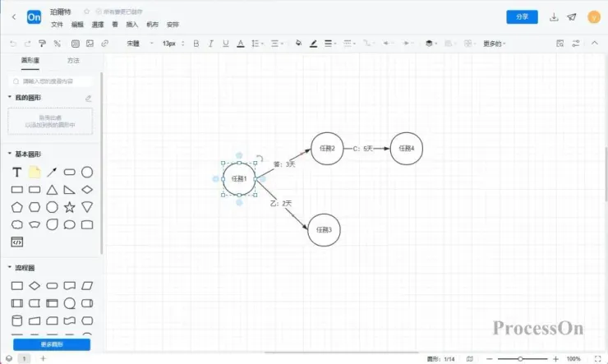Add a new page with plus
Image resolution: width=608 pixels, height=364 pixels.
(43, 358)
